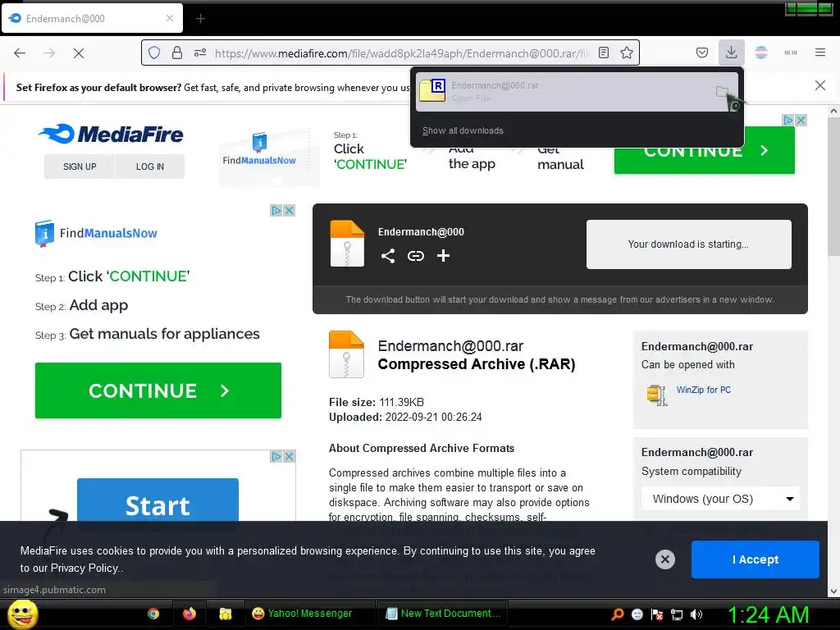Open downloaded Endermanch@000.rar file entry
This screenshot has width=840, height=630.
[563, 92]
